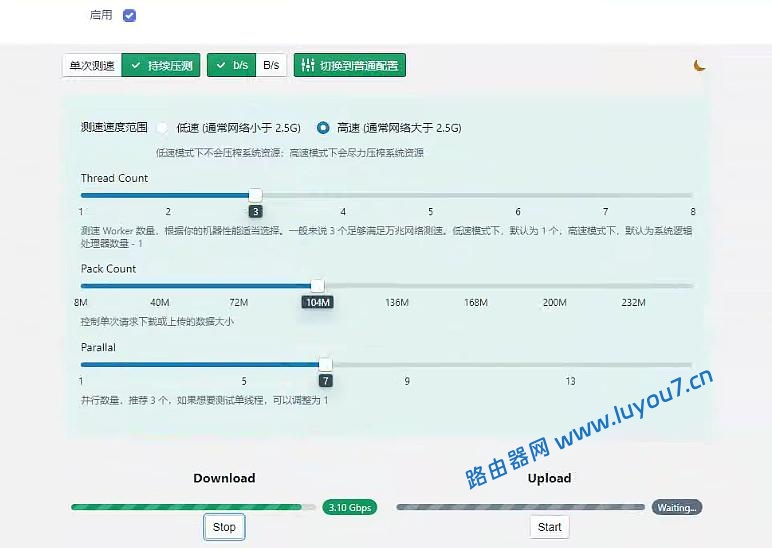Select the 单次测速 mode button
Screen dimensions: 772x548
click(92, 65)
